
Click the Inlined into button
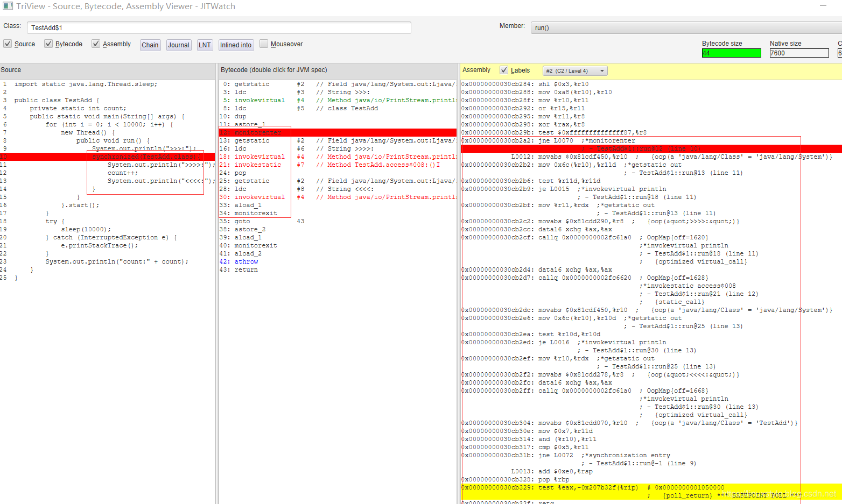(236, 45)
